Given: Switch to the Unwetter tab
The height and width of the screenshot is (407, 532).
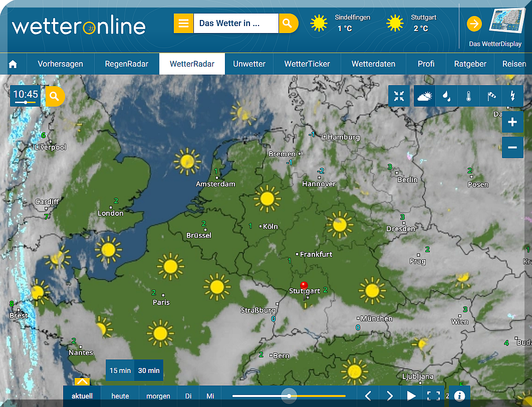Looking at the screenshot, I should [x=249, y=64].
